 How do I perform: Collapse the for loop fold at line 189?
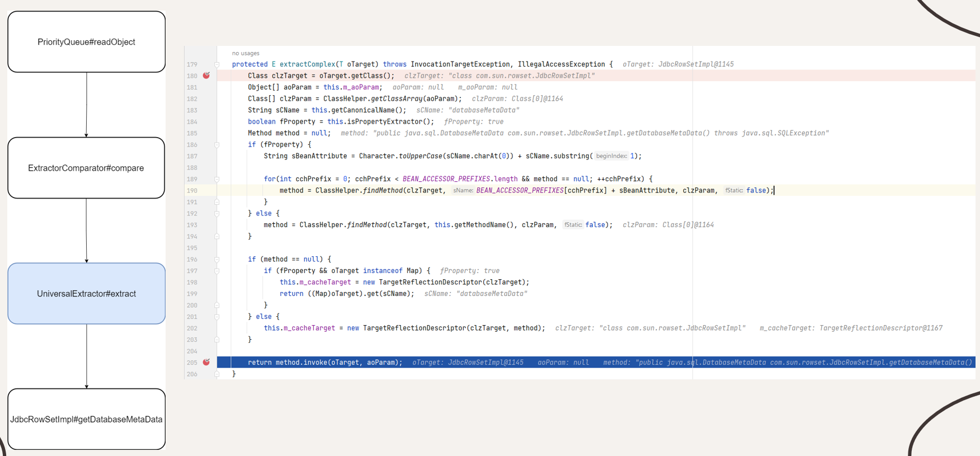pos(217,179)
